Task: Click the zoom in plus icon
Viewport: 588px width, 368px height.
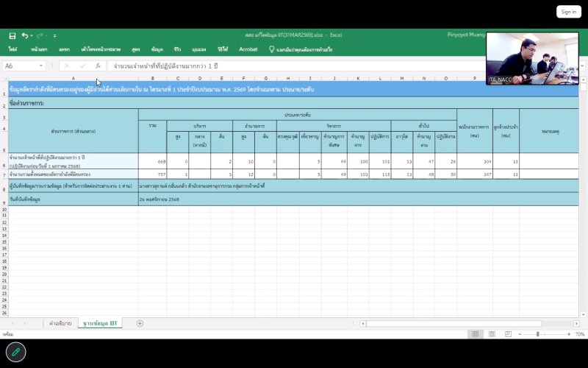Action: (568, 334)
